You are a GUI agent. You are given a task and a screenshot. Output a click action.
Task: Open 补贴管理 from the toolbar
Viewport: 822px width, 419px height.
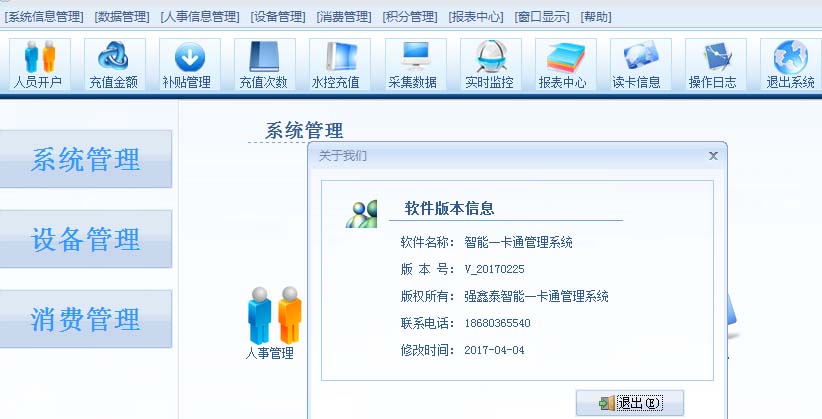189,65
